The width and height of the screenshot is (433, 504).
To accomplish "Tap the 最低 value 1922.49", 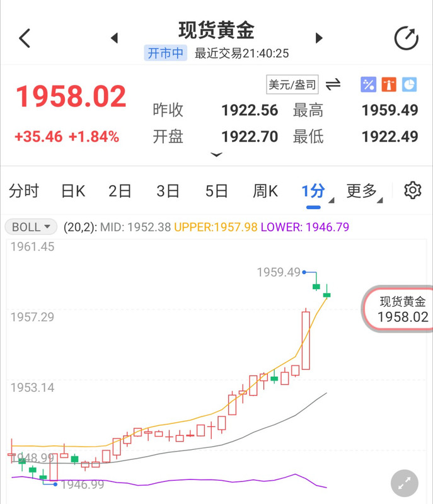I will click(x=390, y=137).
